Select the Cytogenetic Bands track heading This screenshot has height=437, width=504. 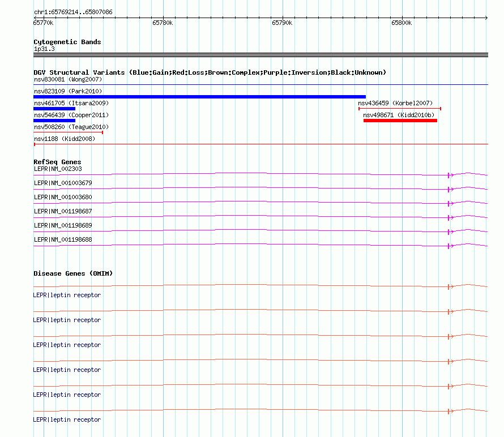click(x=67, y=42)
